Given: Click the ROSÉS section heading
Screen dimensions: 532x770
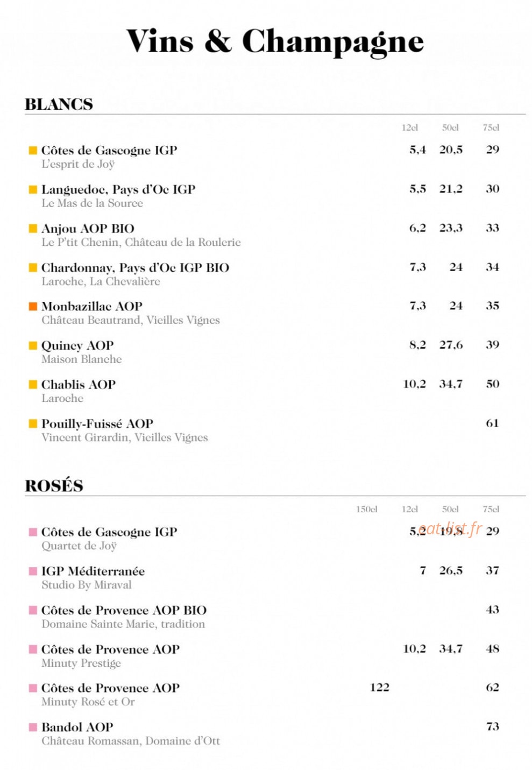Looking at the screenshot, I should (54, 485).
